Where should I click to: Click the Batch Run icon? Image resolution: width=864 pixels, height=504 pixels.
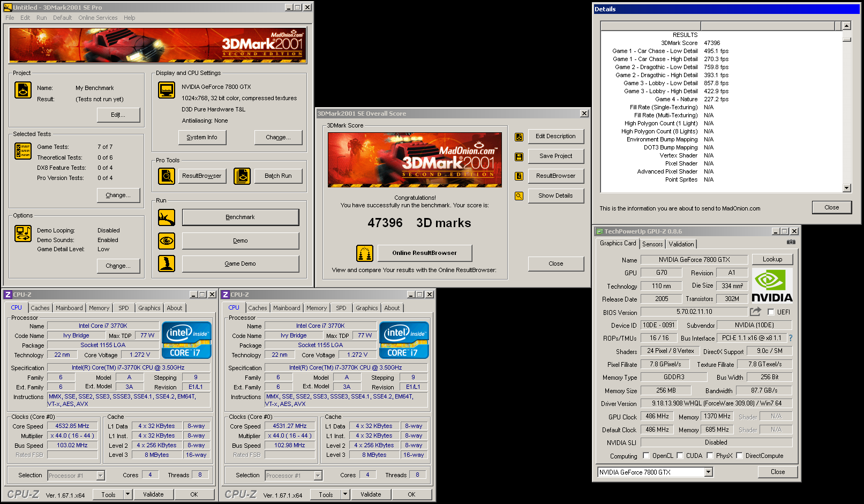(x=242, y=176)
